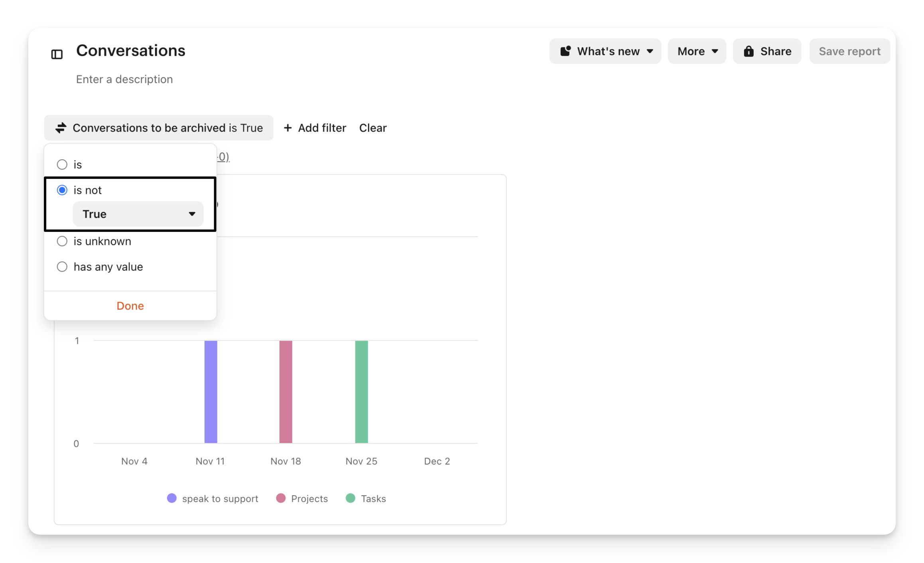Click the green Tasks legend dot
The width and height of the screenshot is (924, 563).
point(350,498)
